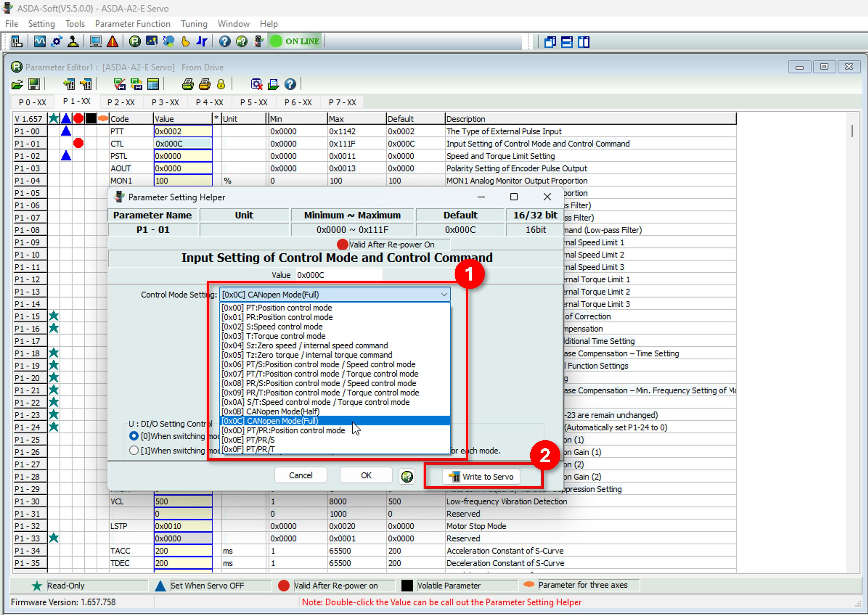868x615 pixels.
Task: Choose [0x01] PR:Position control mode option
Action: pyautogui.click(x=335, y=317)
